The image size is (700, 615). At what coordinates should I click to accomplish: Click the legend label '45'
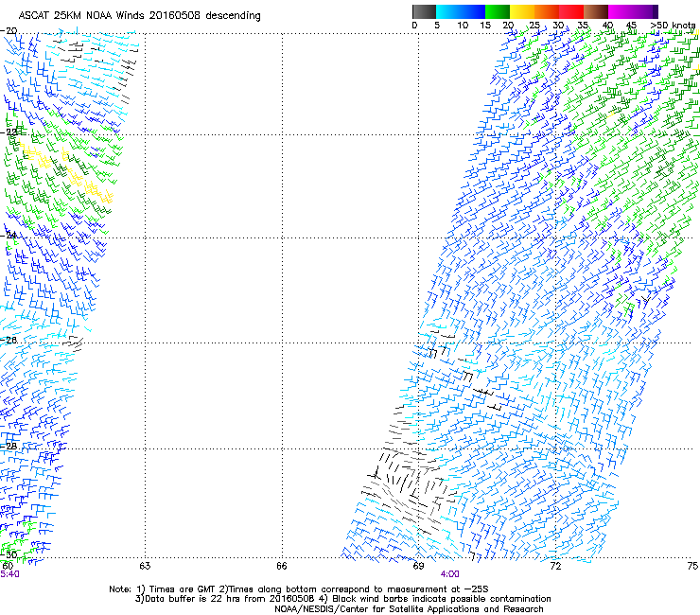631,26
